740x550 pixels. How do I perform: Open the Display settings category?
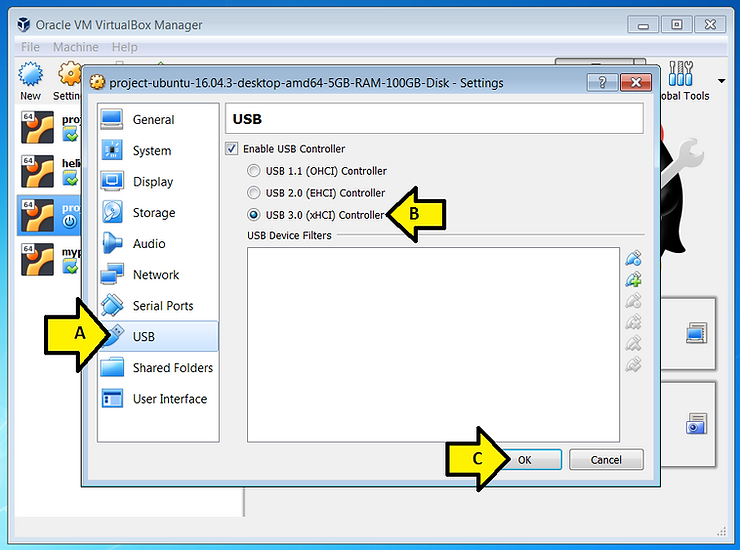(158, 182)
